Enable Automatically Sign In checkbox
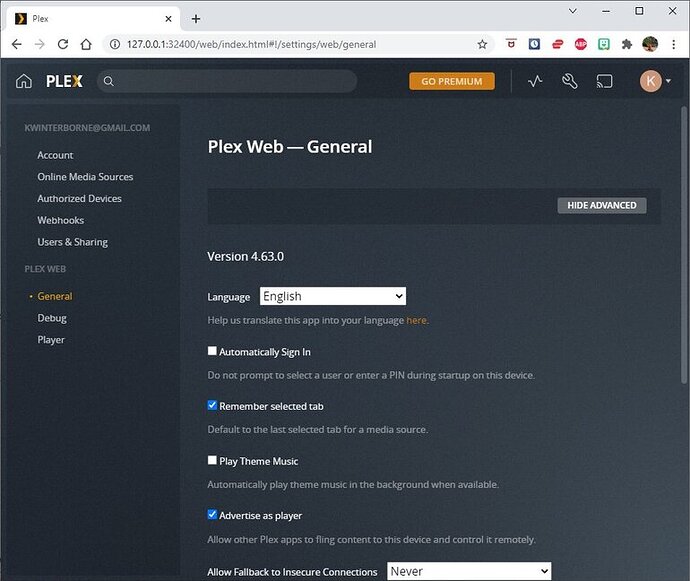Image resolution: width=690 pixels, height=581 pixels. coord(212,351)
